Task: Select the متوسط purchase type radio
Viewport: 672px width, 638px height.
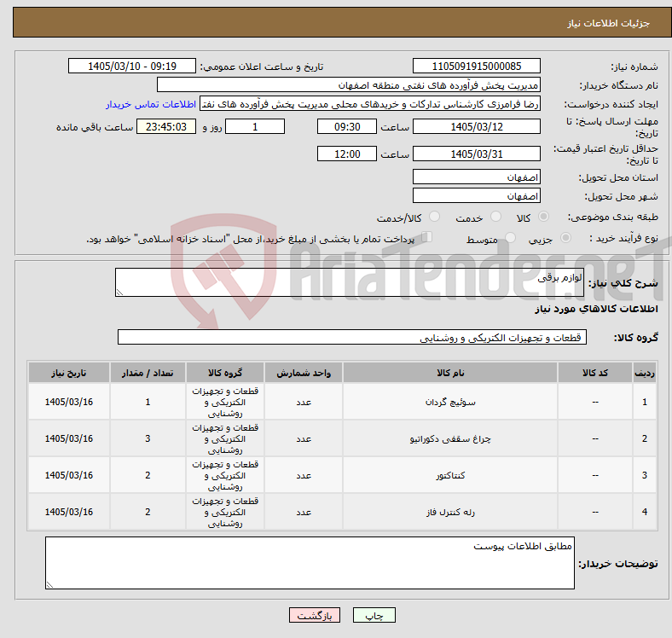Action: [510, 237]
